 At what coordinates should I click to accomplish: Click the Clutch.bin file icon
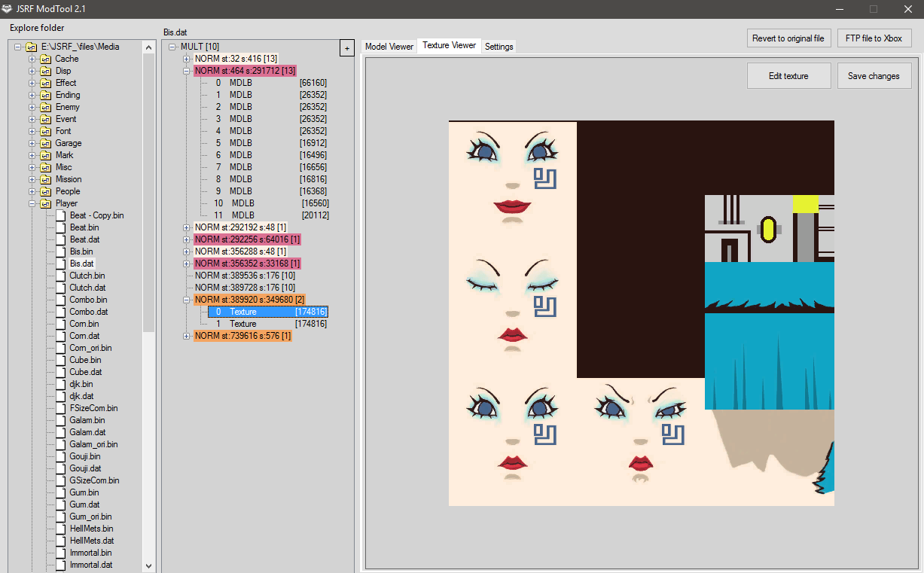[59, 276]
